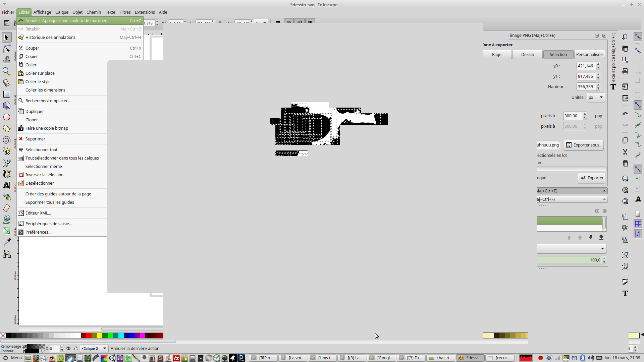This screenshot has width=644, height=362.
Task: Click Dupliquer in the Éditer menu
Action: (x=35, y=111)
